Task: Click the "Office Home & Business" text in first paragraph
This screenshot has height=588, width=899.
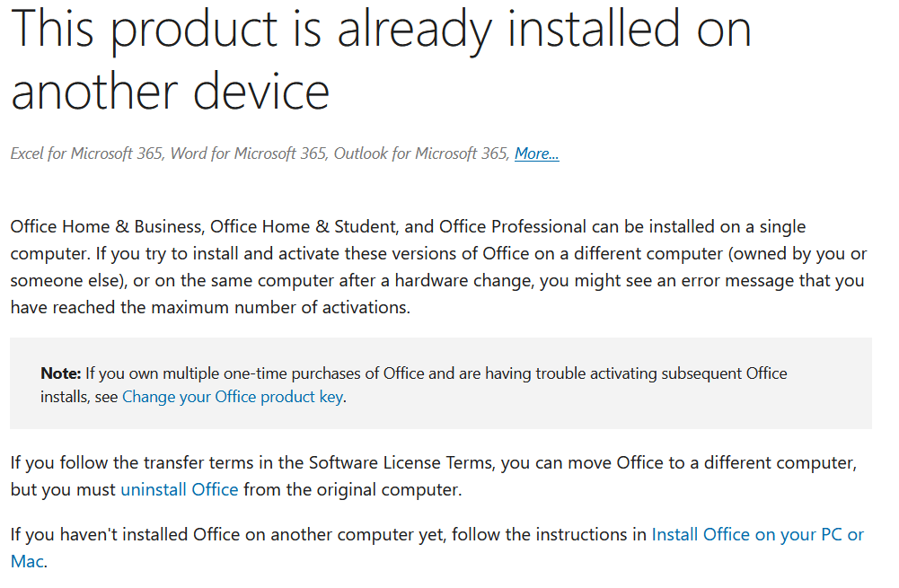Action: (106, 226)
